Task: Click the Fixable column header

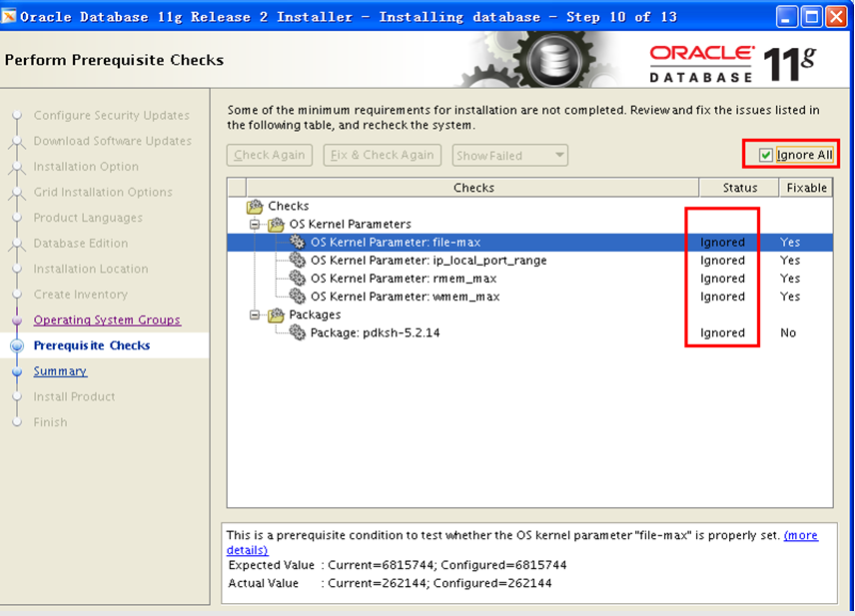Action: (x=806, y=188)
